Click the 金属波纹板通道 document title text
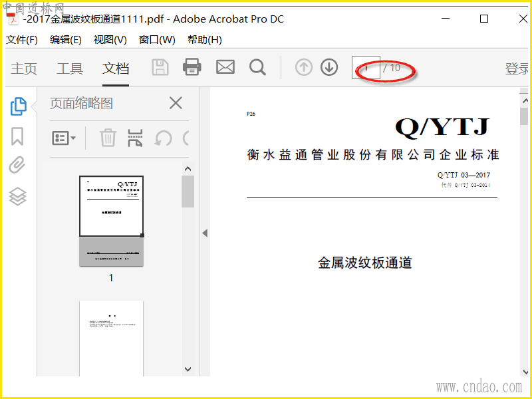The width and height of the screenshot is (532, 399). click(x=365, y=263)
